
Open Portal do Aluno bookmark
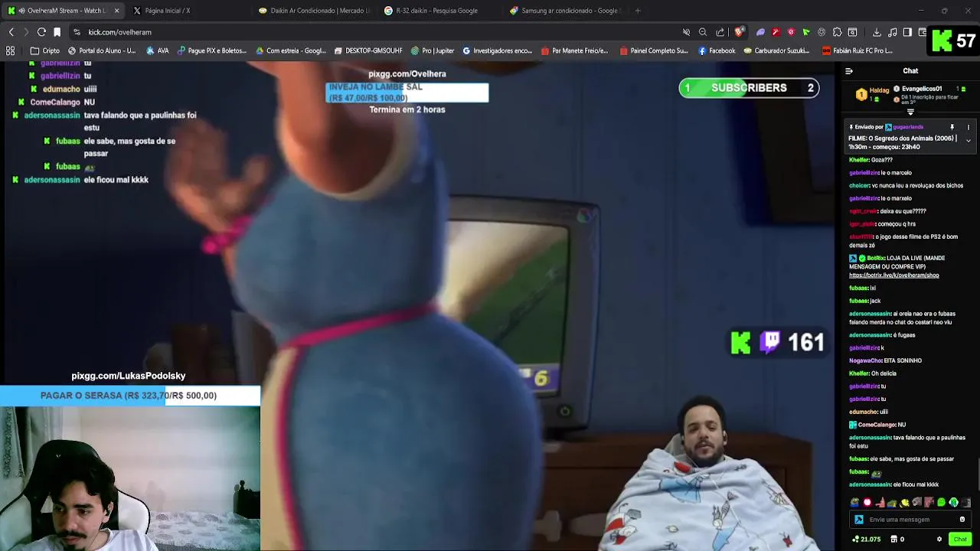click(101, 51)
